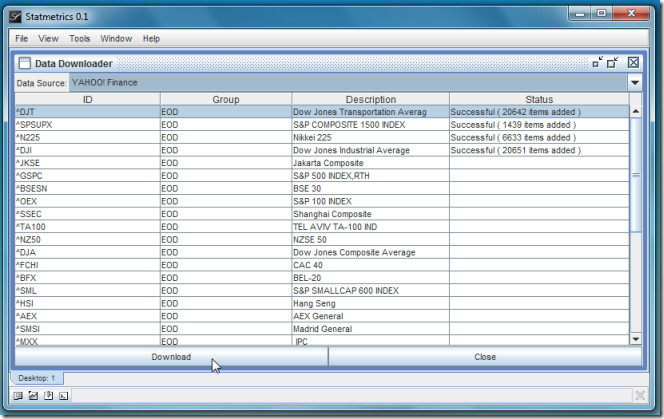Viewport: 664px width, 419px height.
Task: Select the ^N225 row
Action: pos(322,137)
